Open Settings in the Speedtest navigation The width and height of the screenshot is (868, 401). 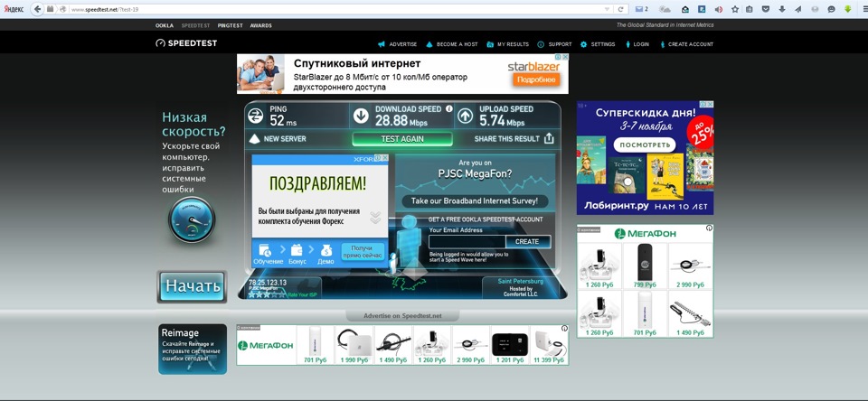(598, 44)
